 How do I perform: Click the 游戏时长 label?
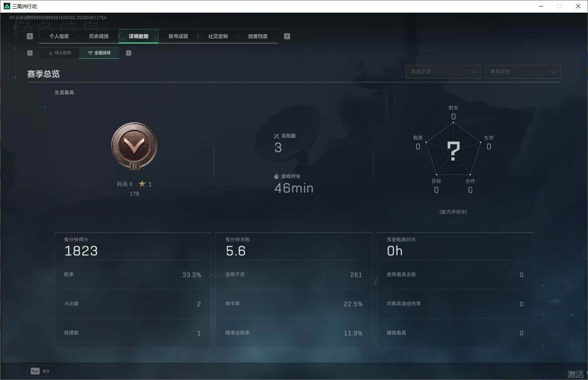[x=291, y=177]
